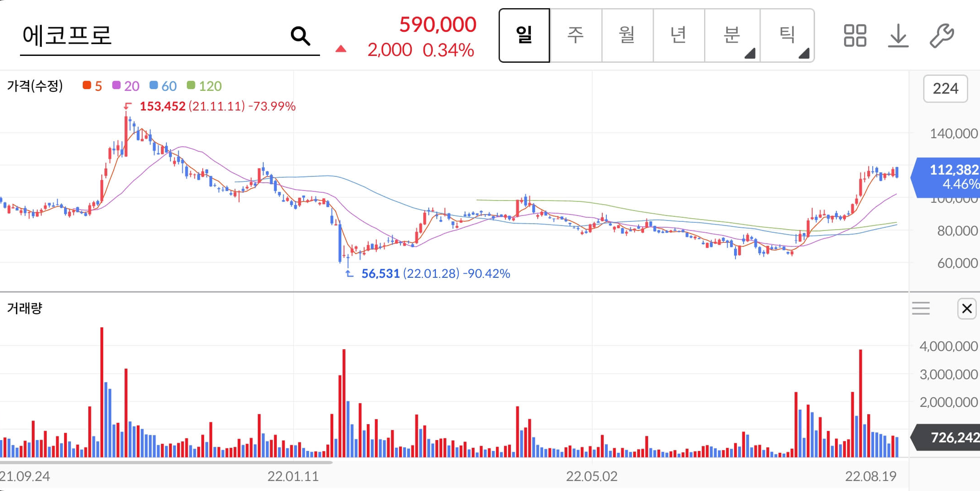
Task: Click the download chart icon
Action: click(898, 35)
